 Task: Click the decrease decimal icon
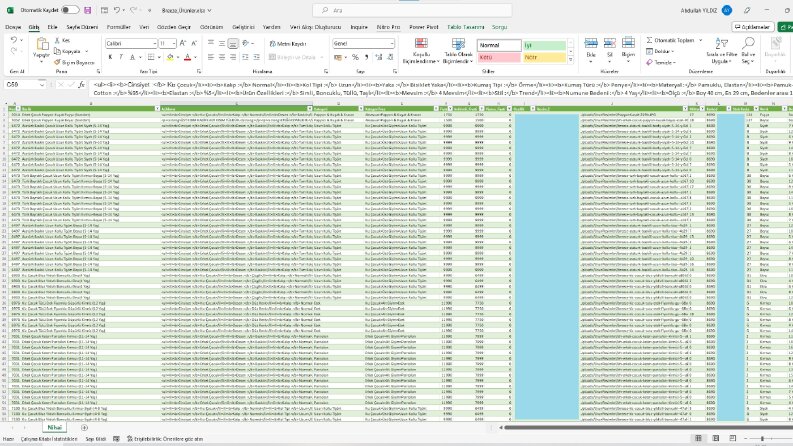tap(390, 57)
